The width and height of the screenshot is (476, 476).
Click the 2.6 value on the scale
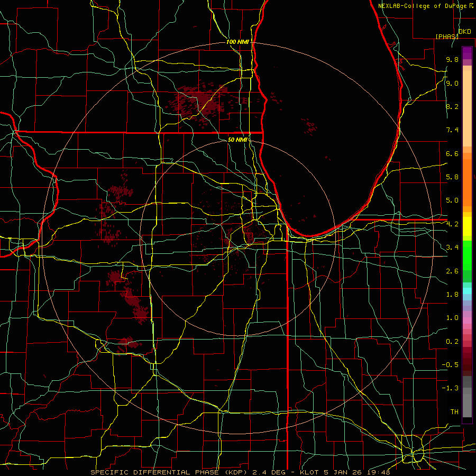point(452,271)
